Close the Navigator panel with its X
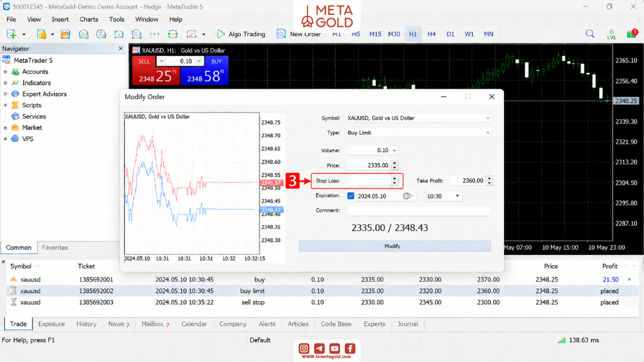The height and width of the screenshot is (362, 644). point(121,48)
